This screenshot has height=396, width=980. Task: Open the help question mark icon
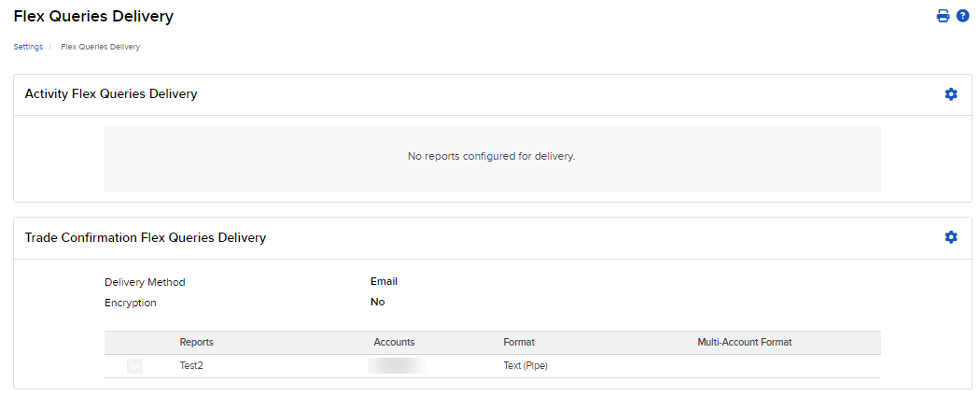tap(963, 16)
